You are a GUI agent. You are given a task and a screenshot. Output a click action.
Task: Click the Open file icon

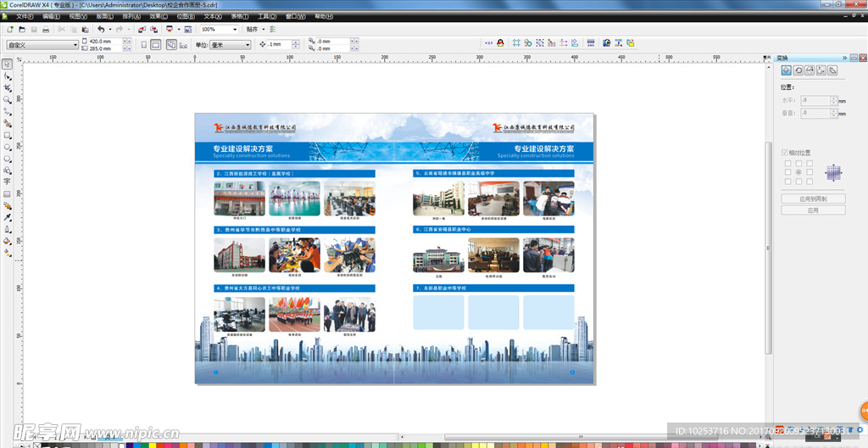pos(22,30)
